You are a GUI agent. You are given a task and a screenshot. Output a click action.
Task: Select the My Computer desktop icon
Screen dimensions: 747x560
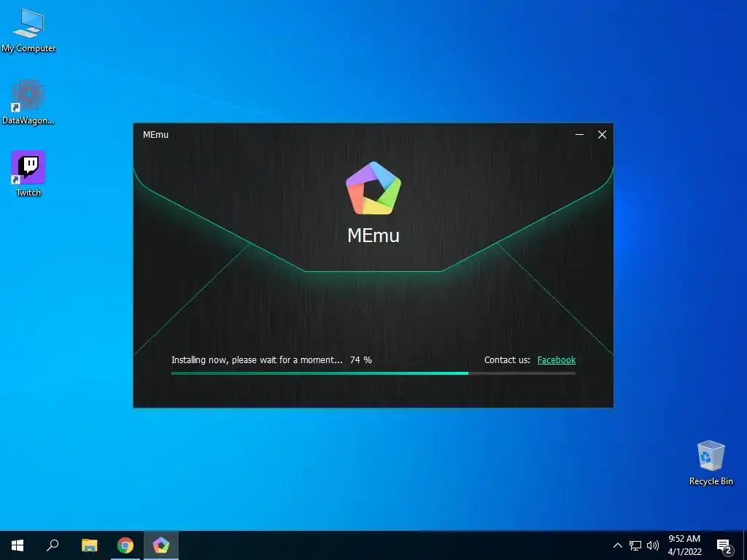pos(28,31)
